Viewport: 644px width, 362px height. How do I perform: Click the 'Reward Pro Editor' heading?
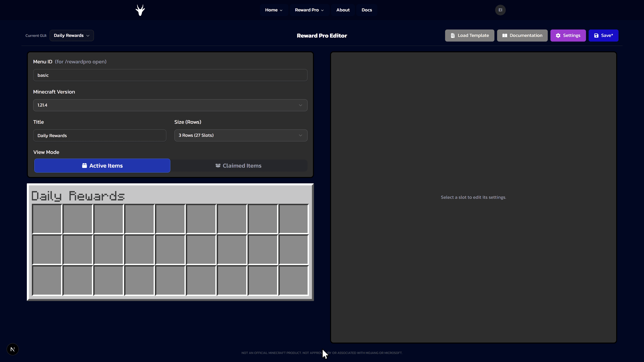click(x=322, y=36)
